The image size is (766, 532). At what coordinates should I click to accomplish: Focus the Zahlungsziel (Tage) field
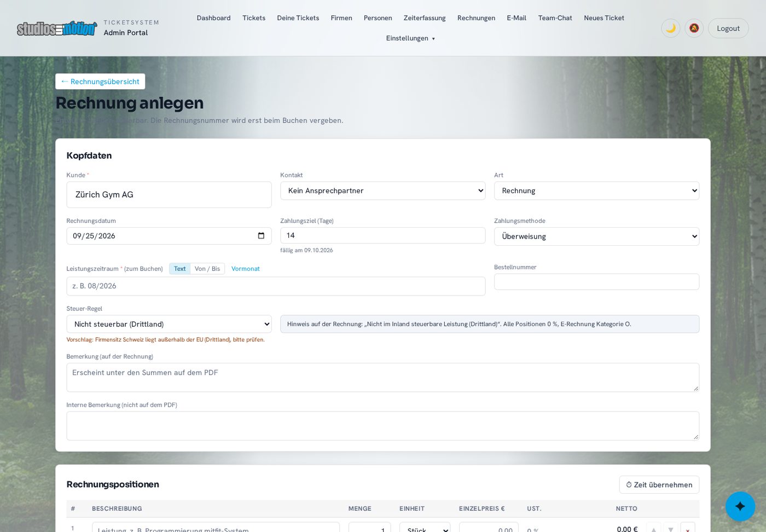(382, 235)
